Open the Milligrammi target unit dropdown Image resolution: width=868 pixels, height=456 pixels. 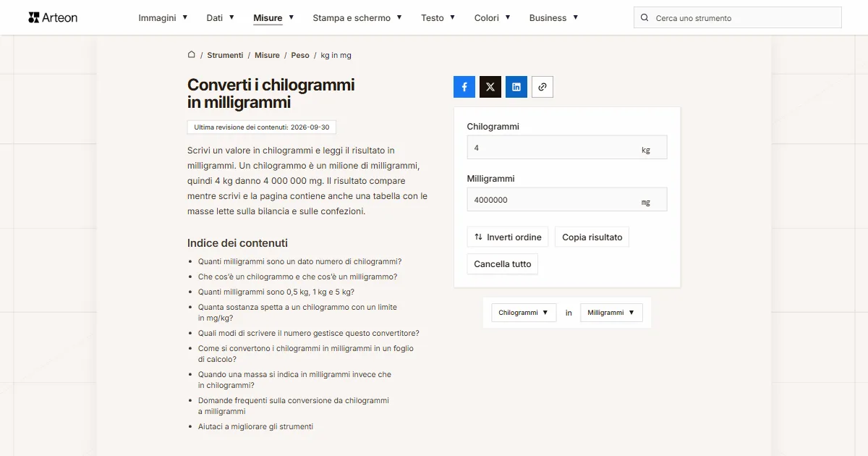[x=612, y=313]
